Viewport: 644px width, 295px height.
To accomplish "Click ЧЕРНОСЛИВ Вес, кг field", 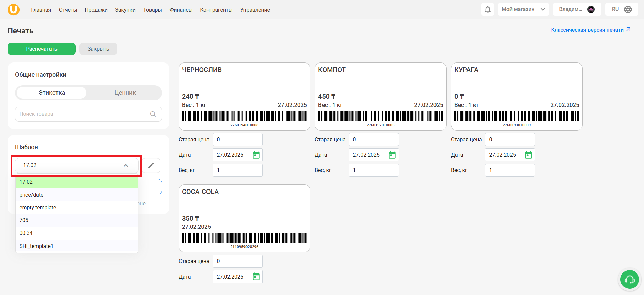I will pyautogui.click(x=237, y=170).
